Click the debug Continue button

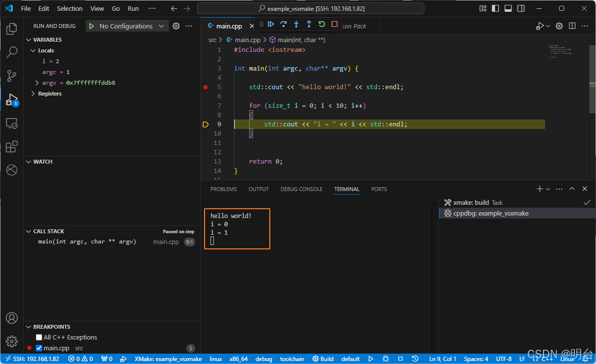(x=271, y=24)
